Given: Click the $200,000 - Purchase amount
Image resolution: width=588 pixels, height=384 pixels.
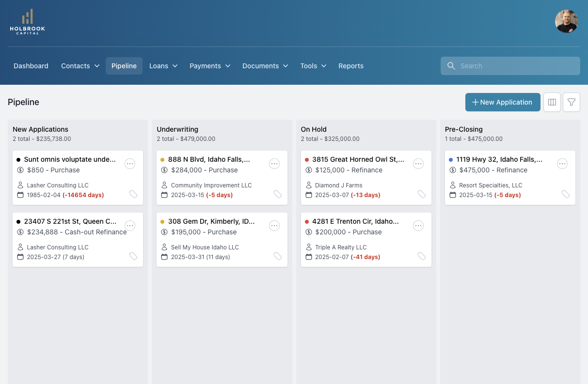Looking at the screenshot, I should 349,232.
